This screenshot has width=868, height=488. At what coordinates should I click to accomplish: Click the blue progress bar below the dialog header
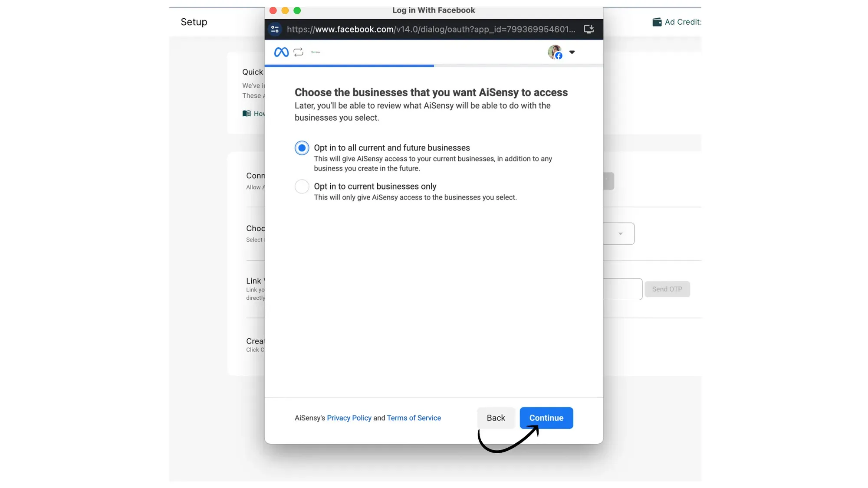[349, 66]
